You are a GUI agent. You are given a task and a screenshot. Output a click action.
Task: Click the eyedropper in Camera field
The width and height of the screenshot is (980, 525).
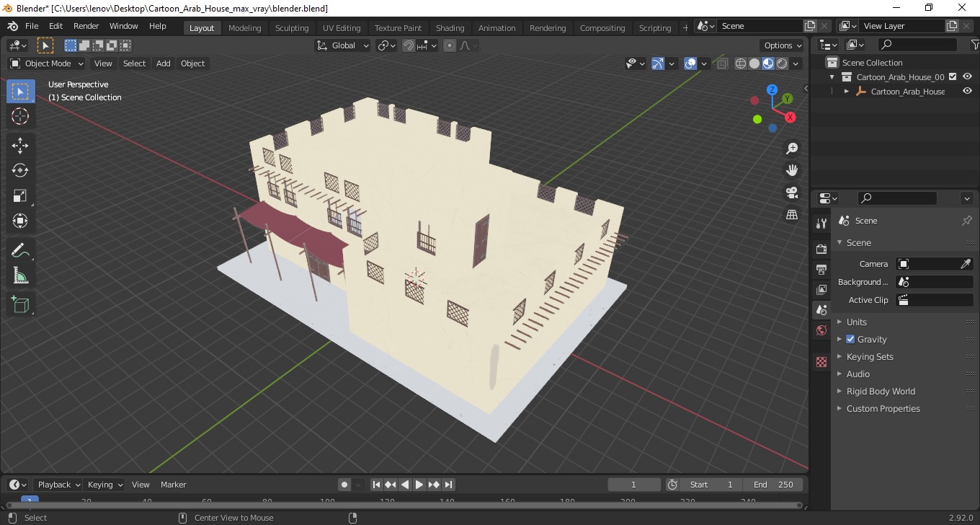(x=966, y=264)
